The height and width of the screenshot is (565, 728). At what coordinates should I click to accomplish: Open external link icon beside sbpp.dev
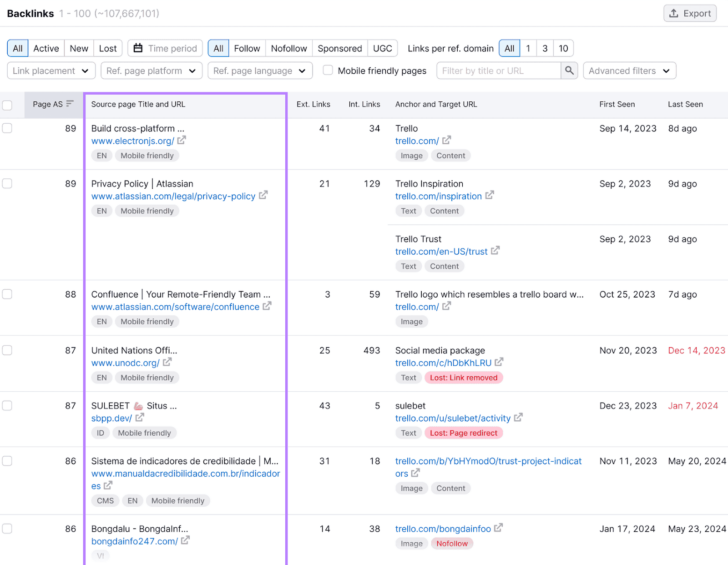tap(139, 417)
